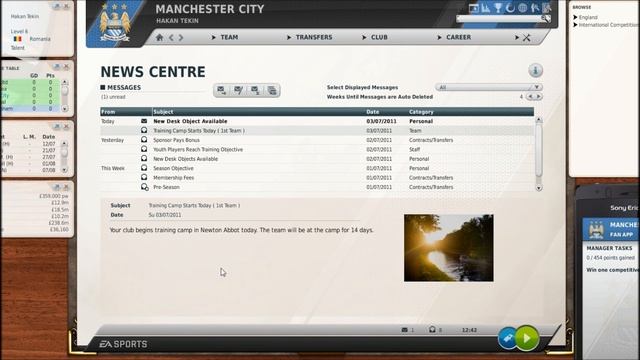This screenshot has width=640, height=360.
Task: Click second envelope-with-check toolbar button
Action: (x=238, y=90)
